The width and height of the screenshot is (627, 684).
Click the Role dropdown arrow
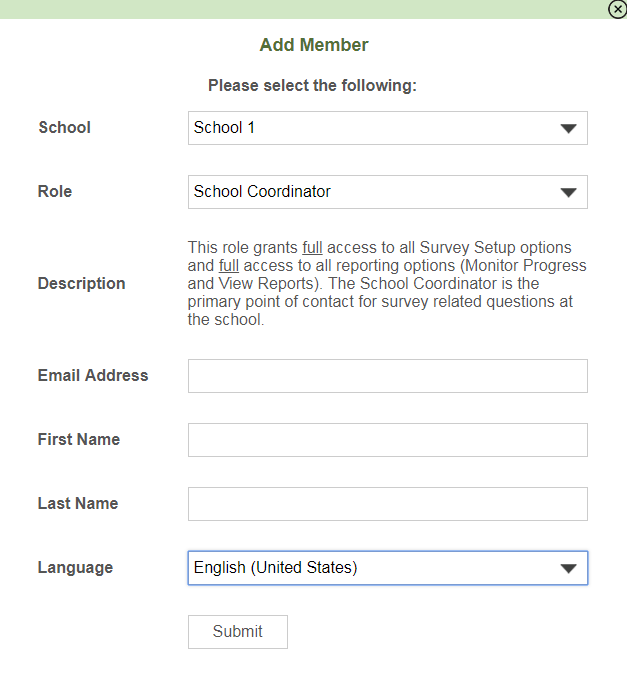point(568,192)
